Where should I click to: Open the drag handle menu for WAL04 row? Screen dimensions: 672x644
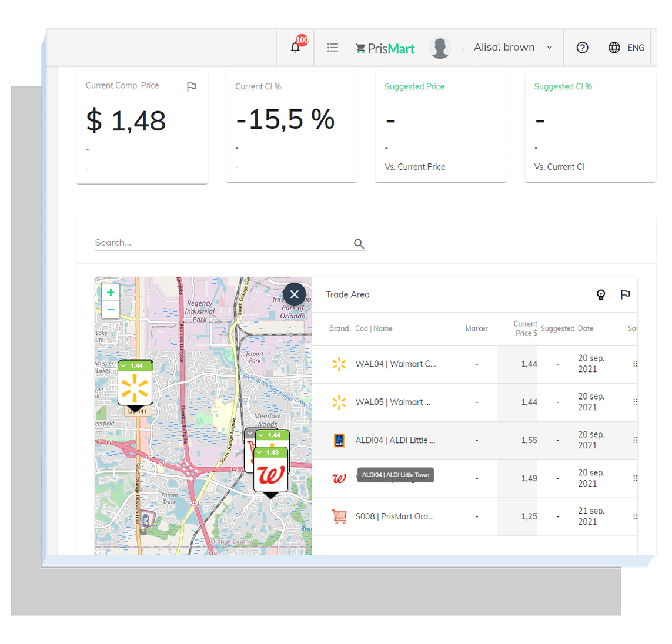pos(635,364)
